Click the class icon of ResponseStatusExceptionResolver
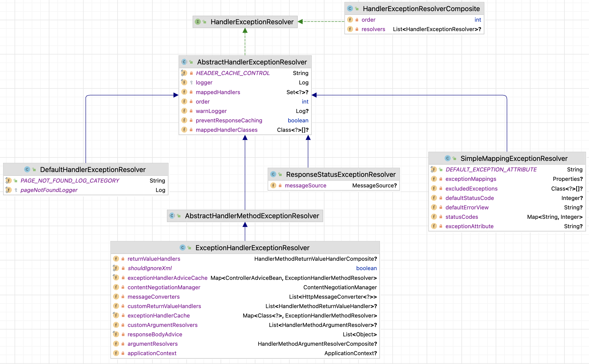The width and height of the screenshot is (589, 364). point(273,174)
